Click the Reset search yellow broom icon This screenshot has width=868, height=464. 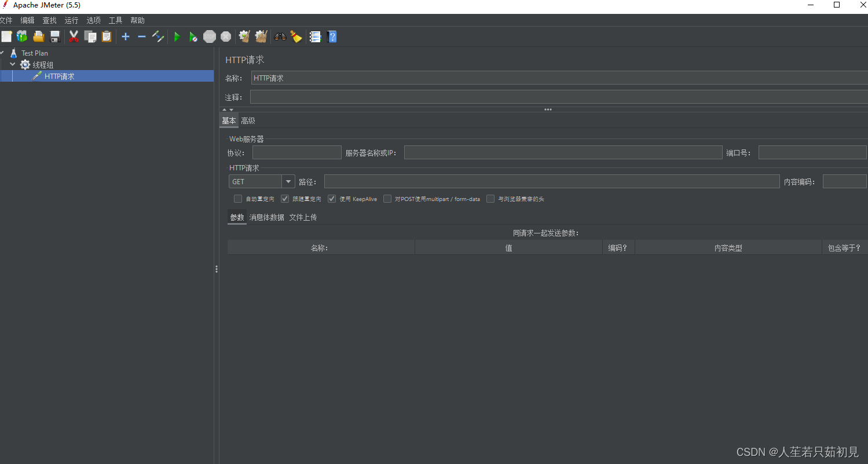tap(296, 36)
